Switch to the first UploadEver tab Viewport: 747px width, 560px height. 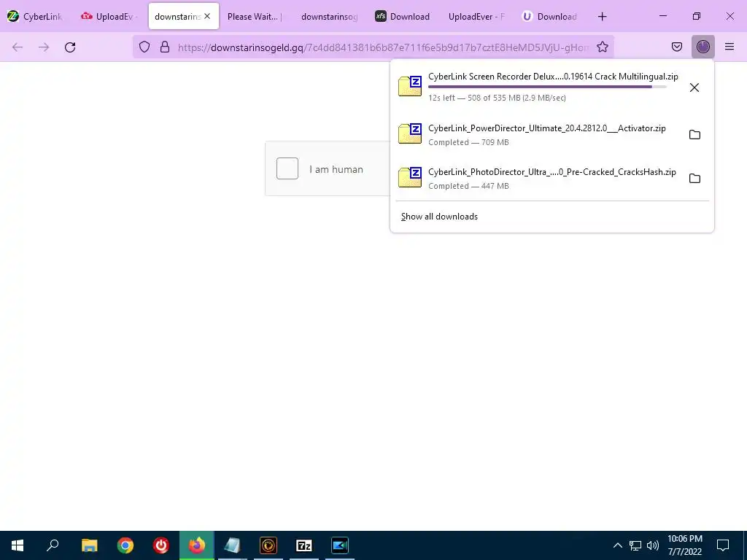click(x=109, y=17)
